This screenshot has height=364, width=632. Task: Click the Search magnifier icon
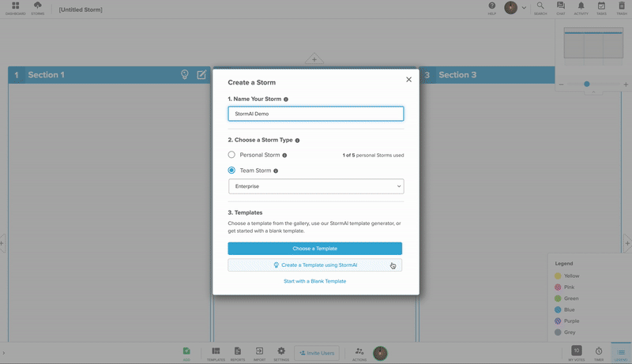click(x=540, y=8)
